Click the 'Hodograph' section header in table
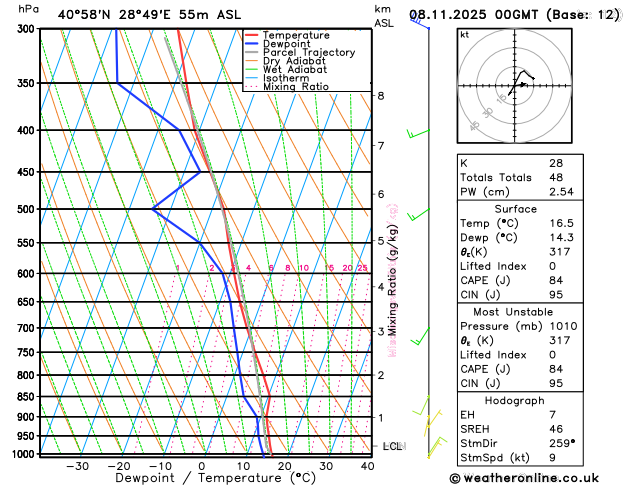 (x=514, y=401)
